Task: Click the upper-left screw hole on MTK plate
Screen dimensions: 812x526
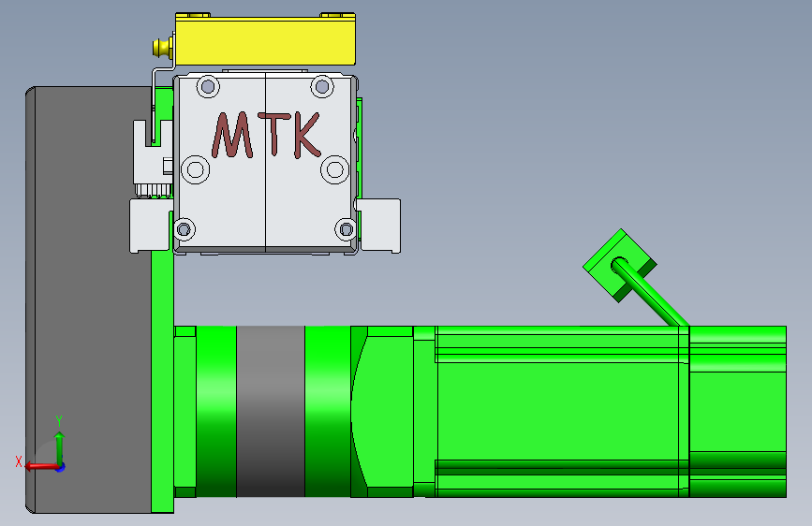Action: click(208, 86)
